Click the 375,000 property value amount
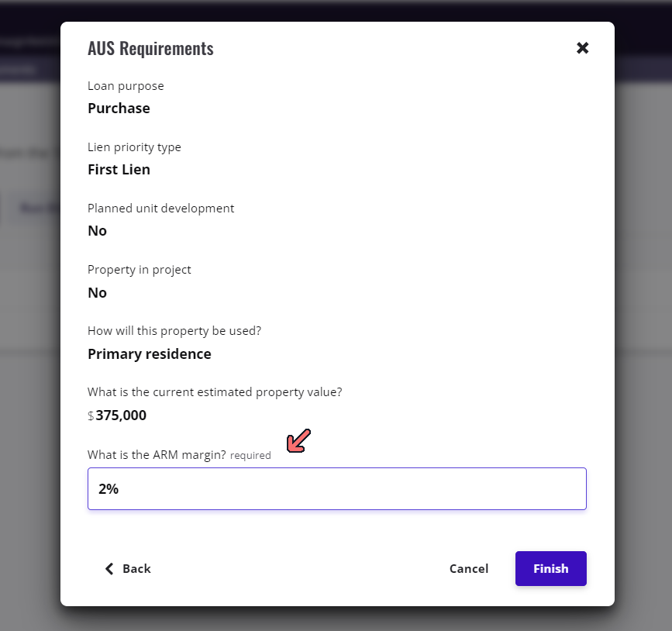 pos(121,415)
